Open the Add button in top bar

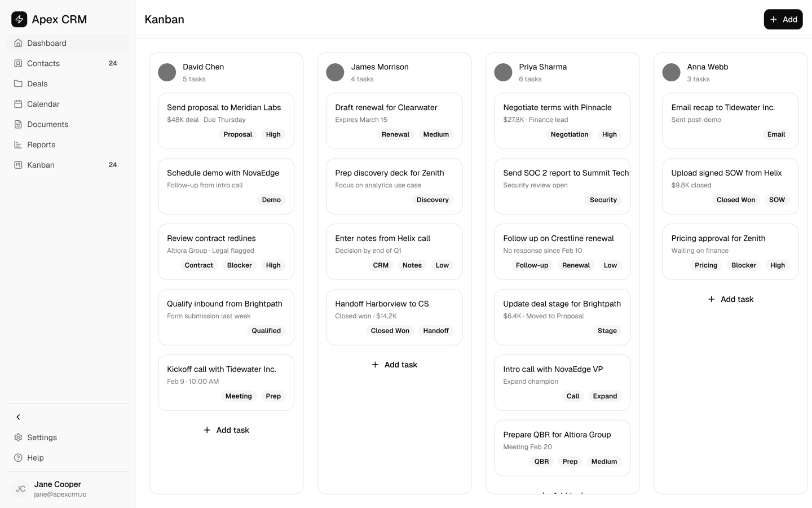point(783,19)
